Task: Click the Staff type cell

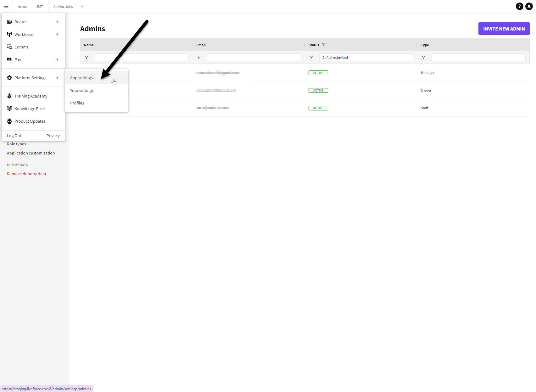Action: [x=424, y=108]
